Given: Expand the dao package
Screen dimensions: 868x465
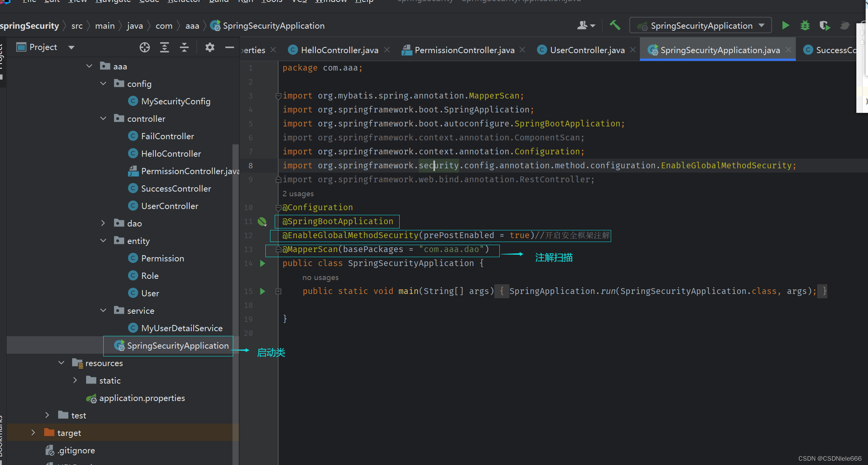Looking at the screenshot, I should tap(103, 223).
